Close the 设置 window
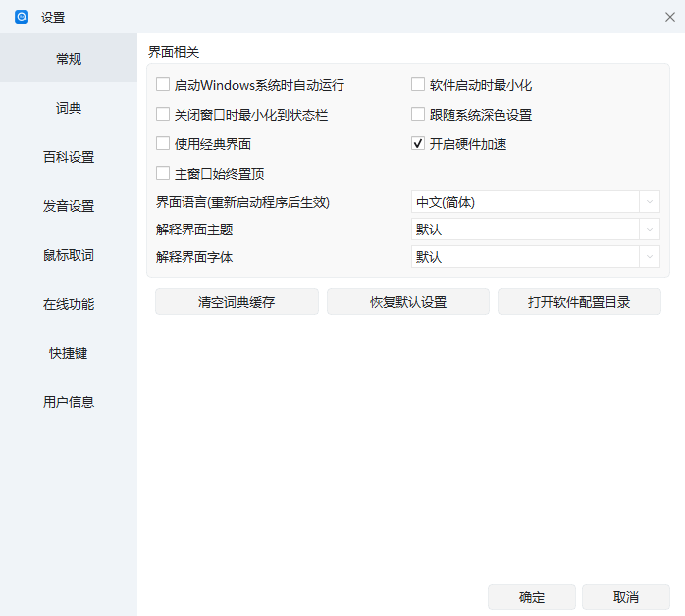This screenshot has width=685, height=616. [669, 17]
